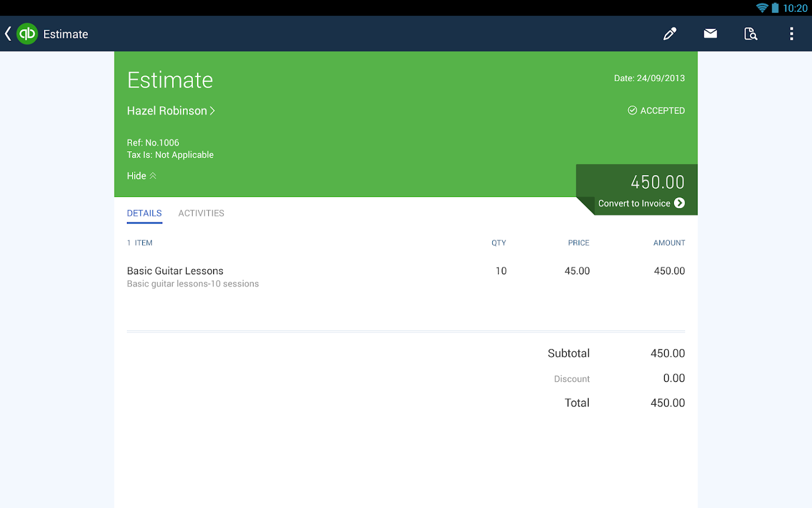812x508 pixels.
Task: Open the estimate edit pencil icon
Action: pos(669,33)
